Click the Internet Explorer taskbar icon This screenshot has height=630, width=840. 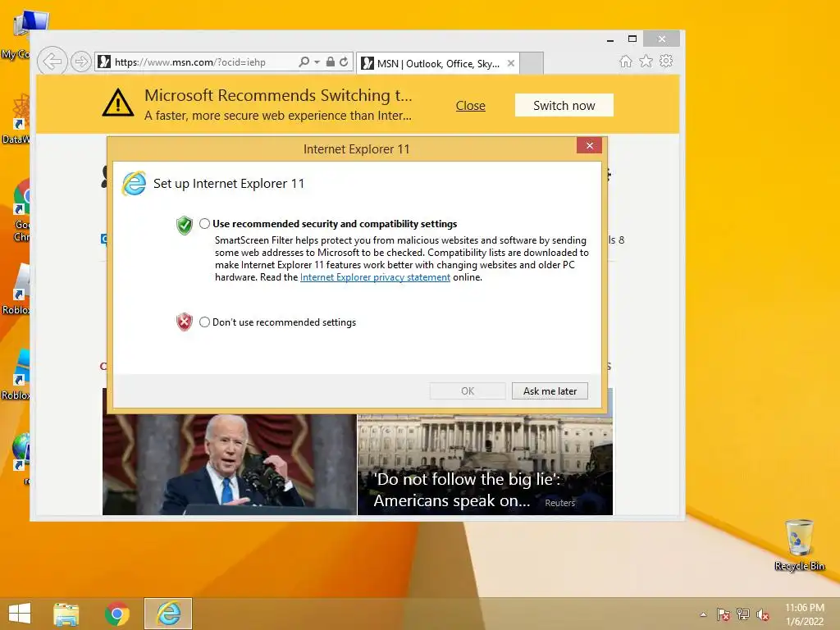(168, 614)
